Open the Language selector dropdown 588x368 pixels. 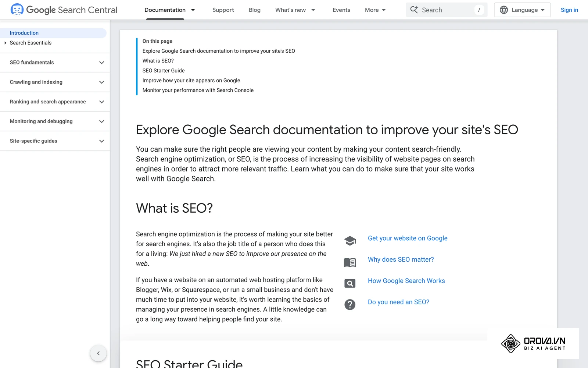[x=522, y=10]
